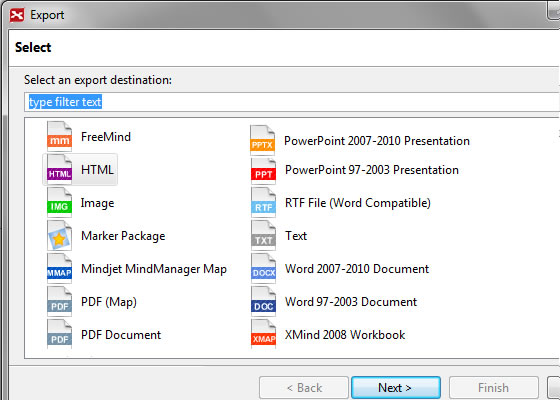Image resolution: width=560 pixels, height=400 pixels.
Task: Select the PDF Document icon
Action: (59, 335)
